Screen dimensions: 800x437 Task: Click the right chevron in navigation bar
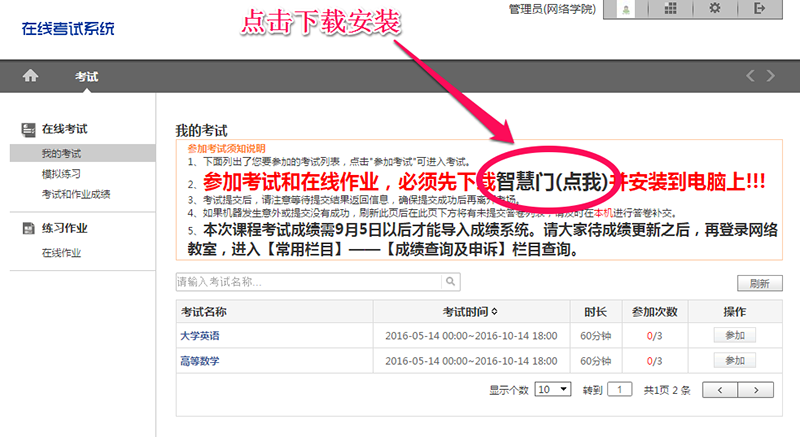(770, 76)
